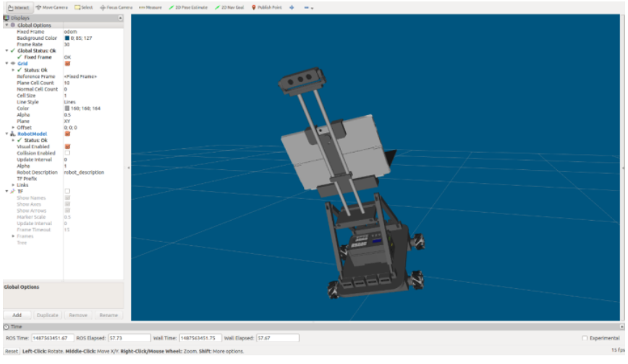Close the Displays panel
The width and height of the screenshot is (628, 364).
pyautogui.click(x=120, y=18)
